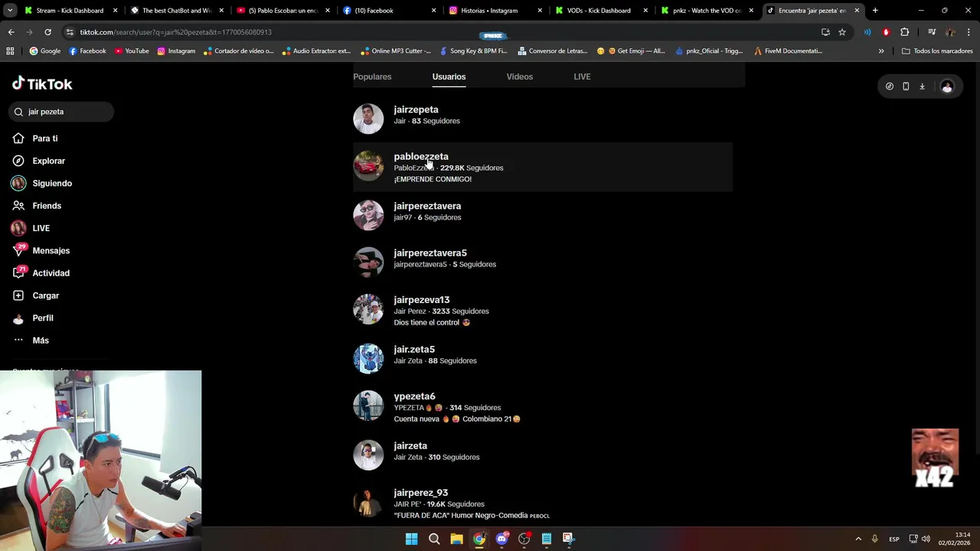Expand the Más options menu
The image size is (980, 551).
[x=40, y=341]
